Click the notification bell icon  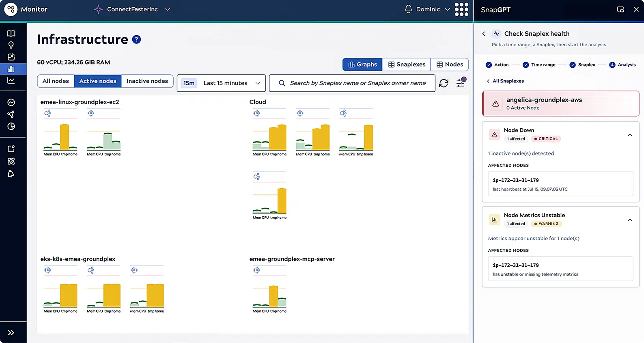coord(408,9)
